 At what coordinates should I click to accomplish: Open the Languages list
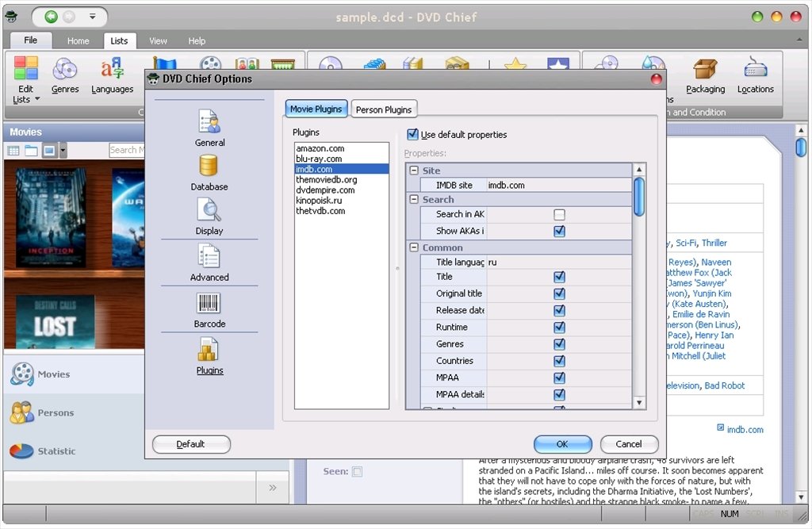pyautogui.click(x=113, y=75)
